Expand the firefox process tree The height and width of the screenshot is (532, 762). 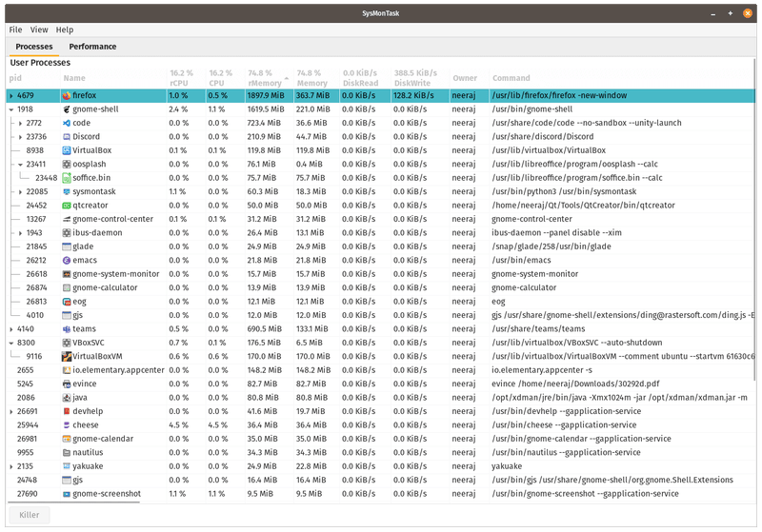point(10,96)
